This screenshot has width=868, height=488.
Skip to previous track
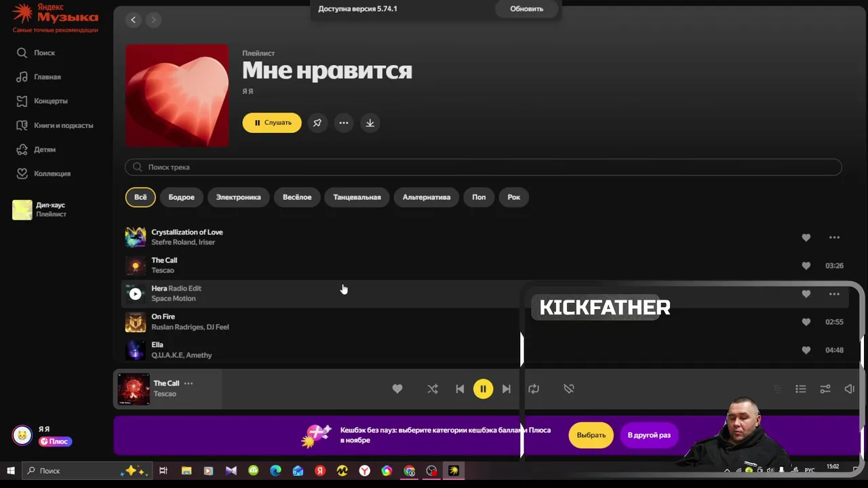(460, 389)
